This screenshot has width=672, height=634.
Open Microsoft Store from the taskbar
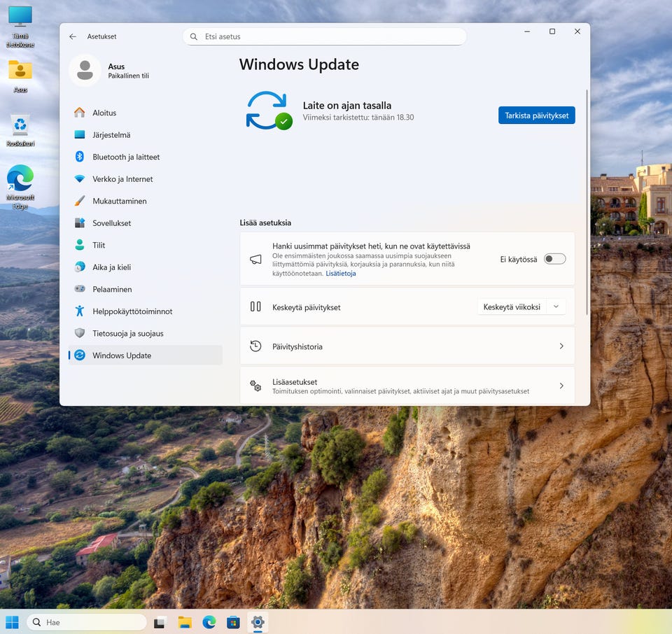pyautogui.click(x=233, y=622)
